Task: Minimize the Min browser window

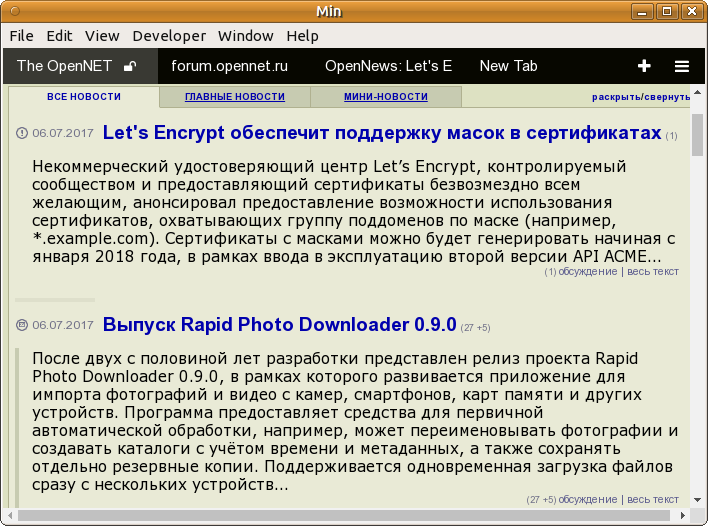Action: pyautogui.click(x=642, y=11)
